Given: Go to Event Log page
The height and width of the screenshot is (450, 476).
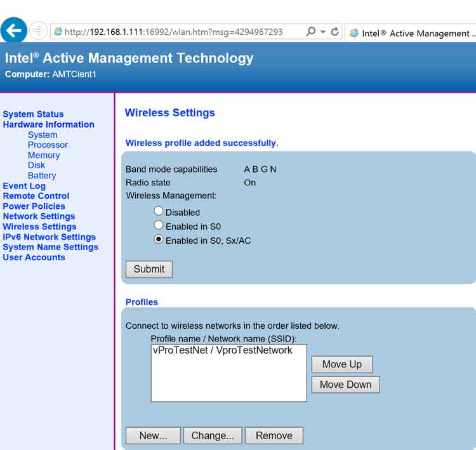Looking at the screenshot, I should [x=24, y=186].
